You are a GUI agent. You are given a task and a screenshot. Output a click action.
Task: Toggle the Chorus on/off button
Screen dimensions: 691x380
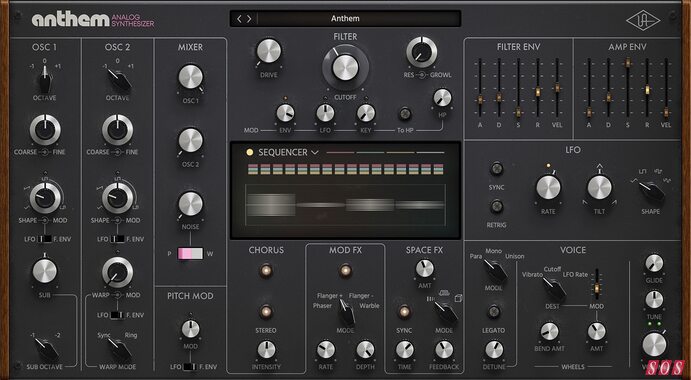click(x=266, y=271)
